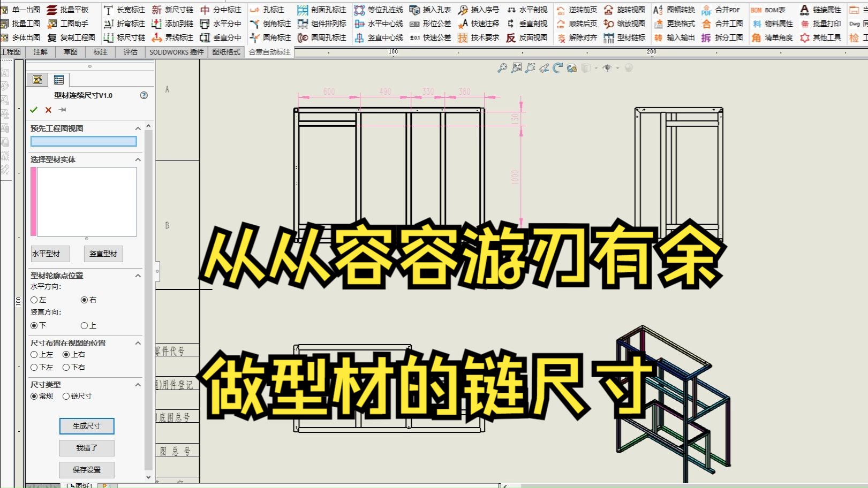Screen dimensions: 868x488
Task: Click the 保存设置 save settings button
Action: (x=86, y=470)
